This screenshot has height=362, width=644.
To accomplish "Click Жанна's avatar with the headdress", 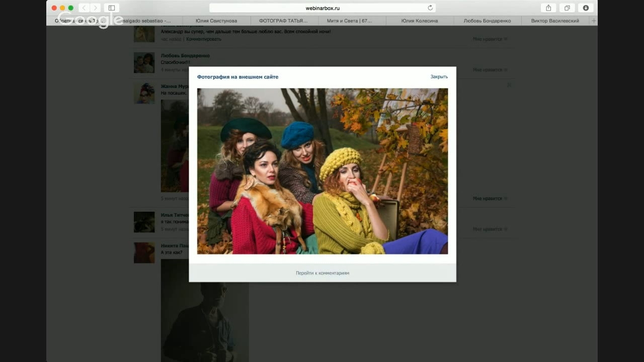I will click(144, 94).
